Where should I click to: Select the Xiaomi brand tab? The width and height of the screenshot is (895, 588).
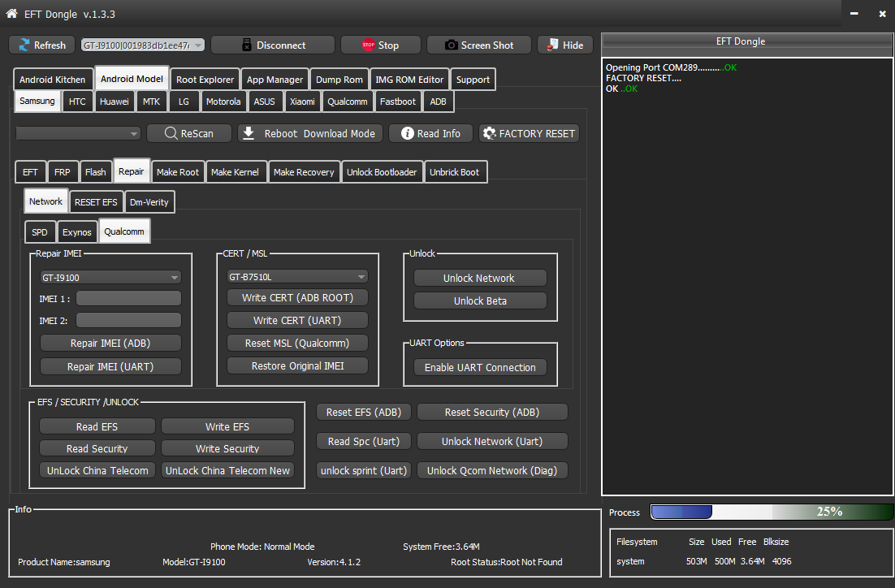pyautogui.click(x=302, y=102)
